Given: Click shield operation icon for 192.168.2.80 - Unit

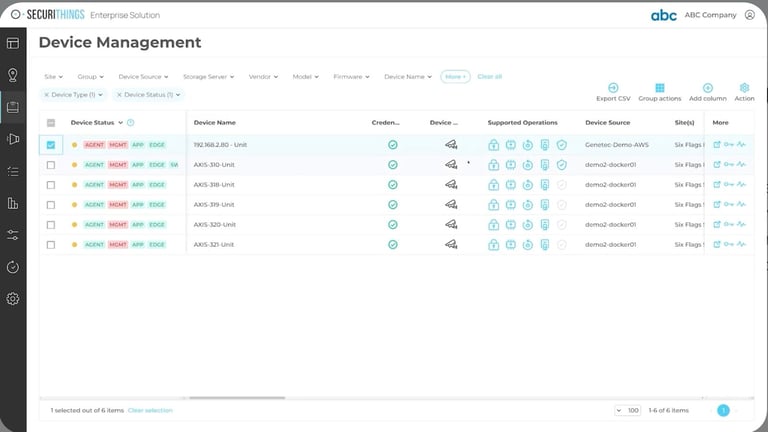Looking at the screenshot, I should 562,144.
